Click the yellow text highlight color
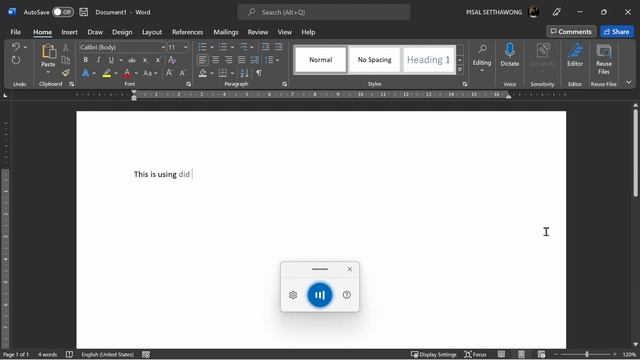The height and width of the screenshot is (360, 640). coord(107,73)
